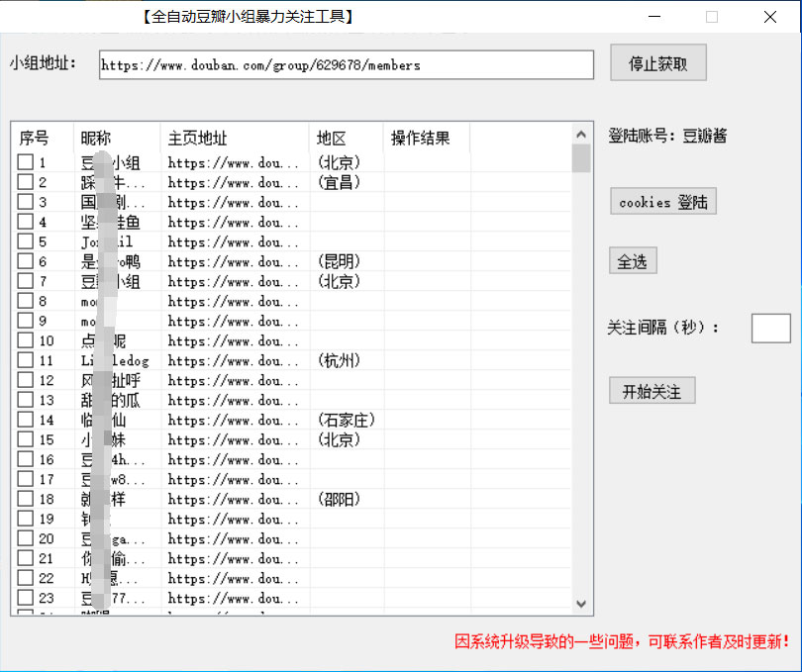Enable the checkbox for row 2 from 宜昌
The height and width of the screenshot is (672, 802).
tap(26, 182)
